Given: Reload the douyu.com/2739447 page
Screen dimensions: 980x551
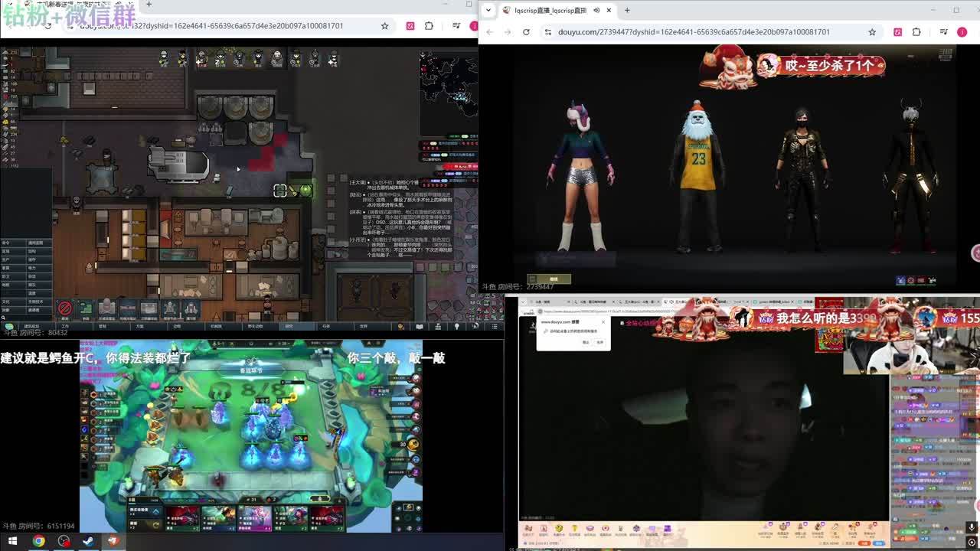Looking at the screenshot, I should click(x=526, y=31).
